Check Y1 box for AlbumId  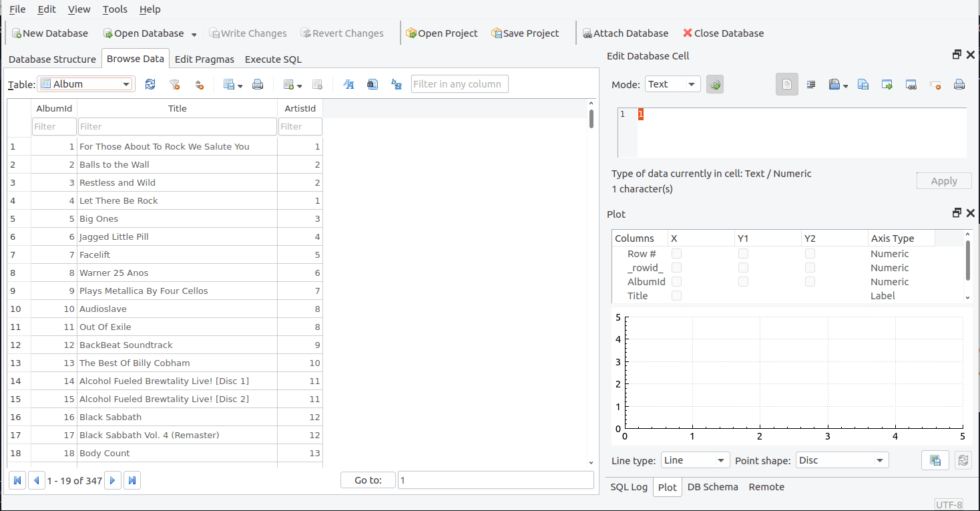tap(743, 282)
